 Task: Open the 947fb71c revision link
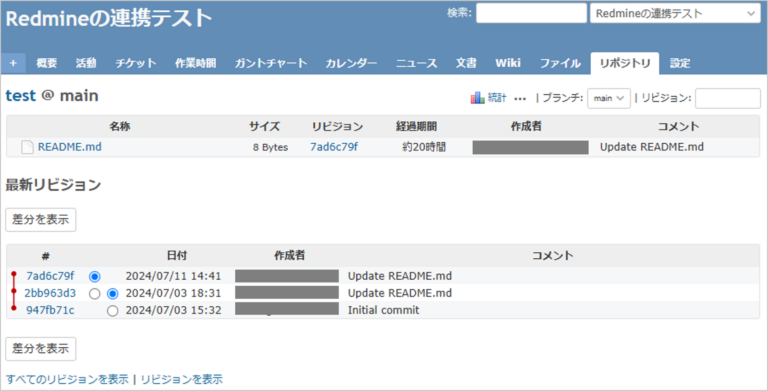click(50, 310)
